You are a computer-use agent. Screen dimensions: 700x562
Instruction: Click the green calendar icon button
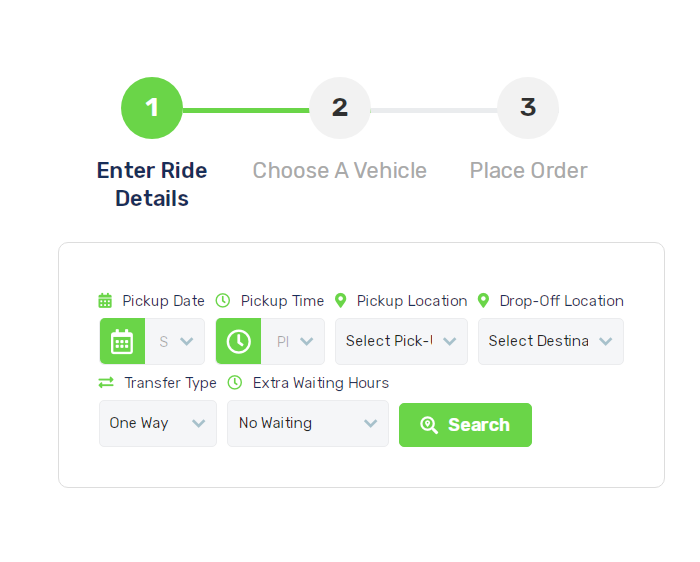click(x=122, y=341)
